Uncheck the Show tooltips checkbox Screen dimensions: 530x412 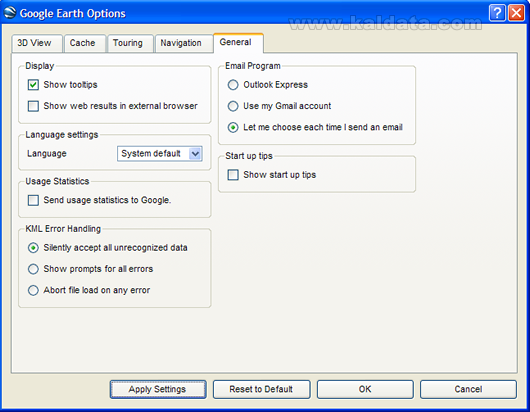(33, 84)
